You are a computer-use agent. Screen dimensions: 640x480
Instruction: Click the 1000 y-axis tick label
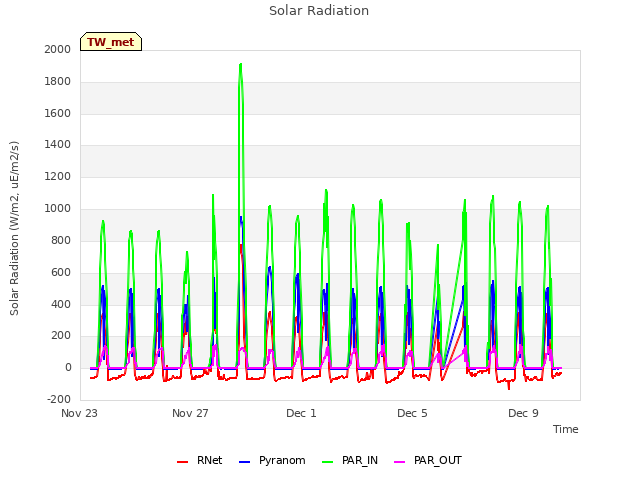click(58, 209)
